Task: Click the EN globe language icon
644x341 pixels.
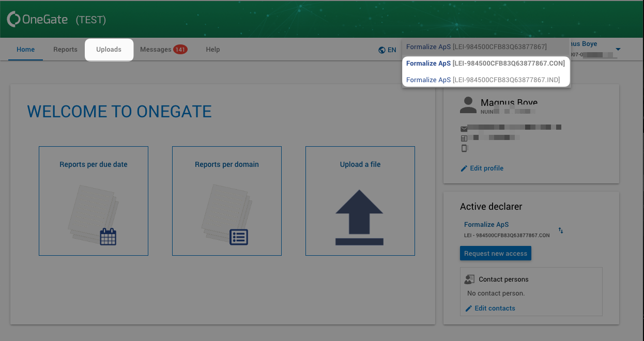Action: (381, 50)
